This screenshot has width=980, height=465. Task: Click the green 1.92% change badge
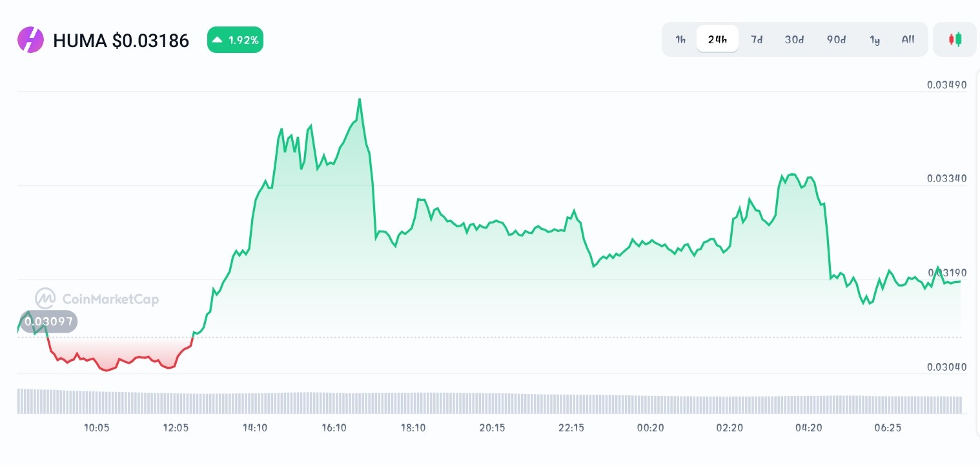click(235, 40)
